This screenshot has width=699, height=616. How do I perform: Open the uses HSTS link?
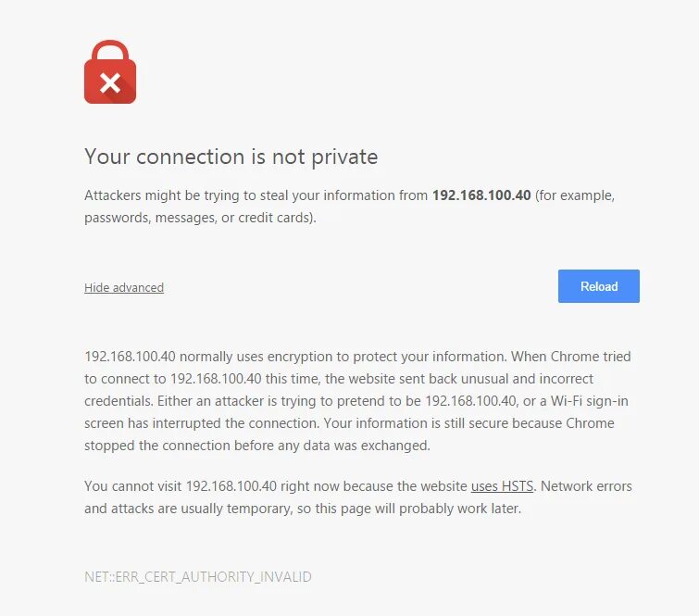pyautogui.click(x=501, y=486)
